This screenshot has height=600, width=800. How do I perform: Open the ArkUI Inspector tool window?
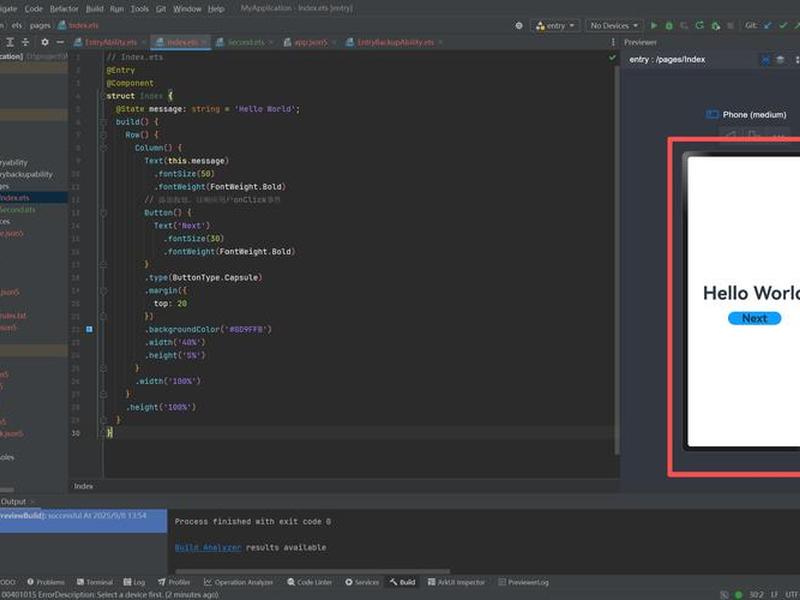point(456,582)
